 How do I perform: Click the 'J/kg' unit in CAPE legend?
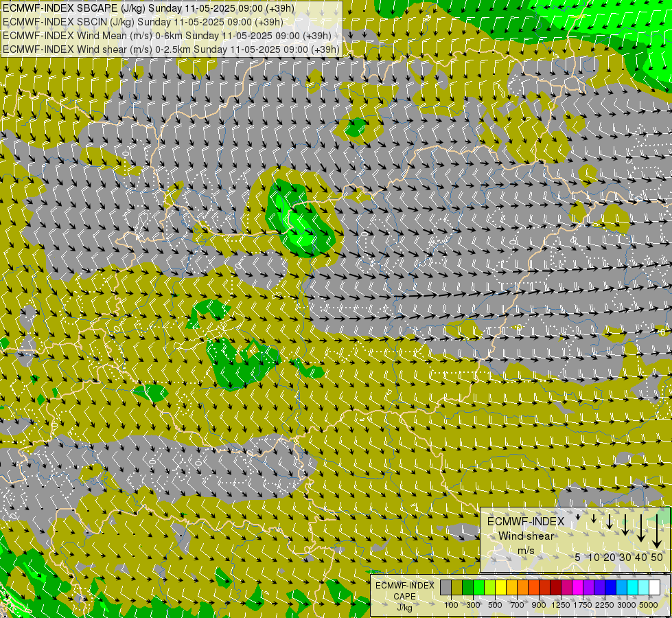click(404, 608)
